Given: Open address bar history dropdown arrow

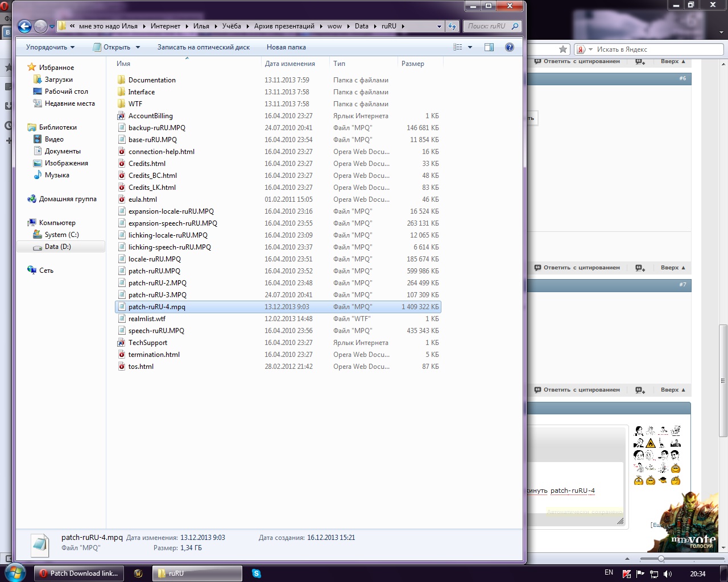Looking at the screenshot, I should coord(439,26).
